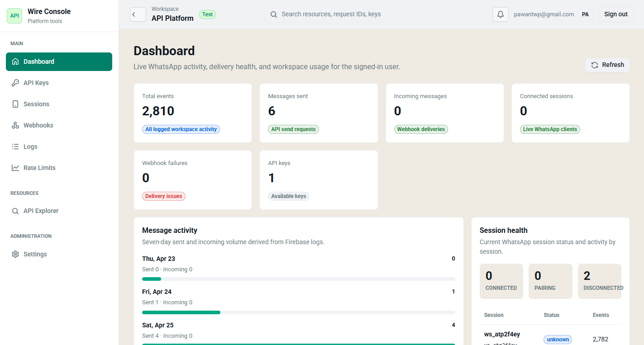Open the Dashboard menu item
Image resolution: width=644 pixels, height=345 pixels.
click(59, 61)
